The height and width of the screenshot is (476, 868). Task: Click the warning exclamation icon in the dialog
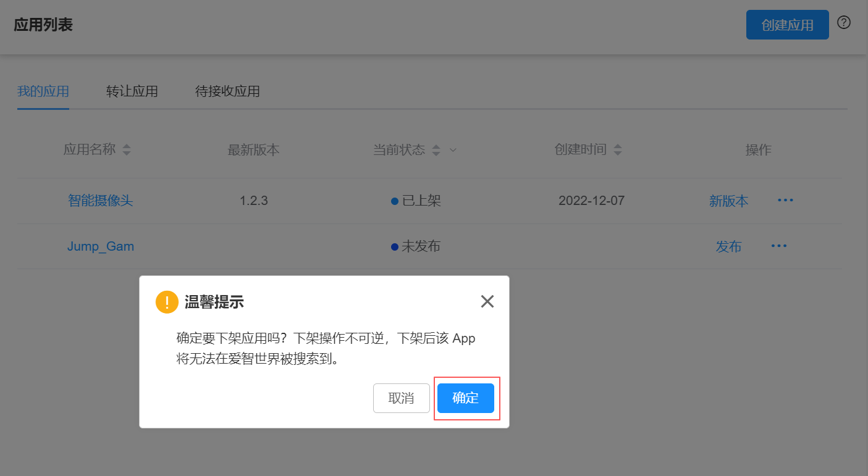pos(167,302)
